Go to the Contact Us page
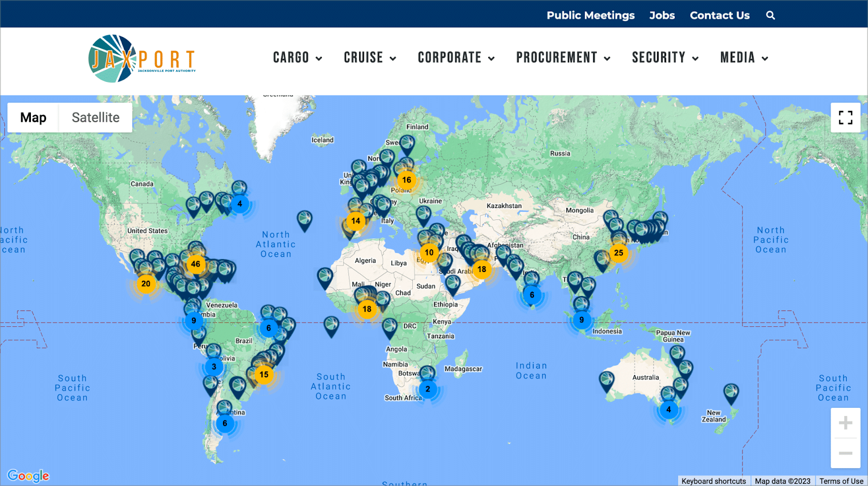The width and height of the screenshot is (868, 486). coord(719,15)
